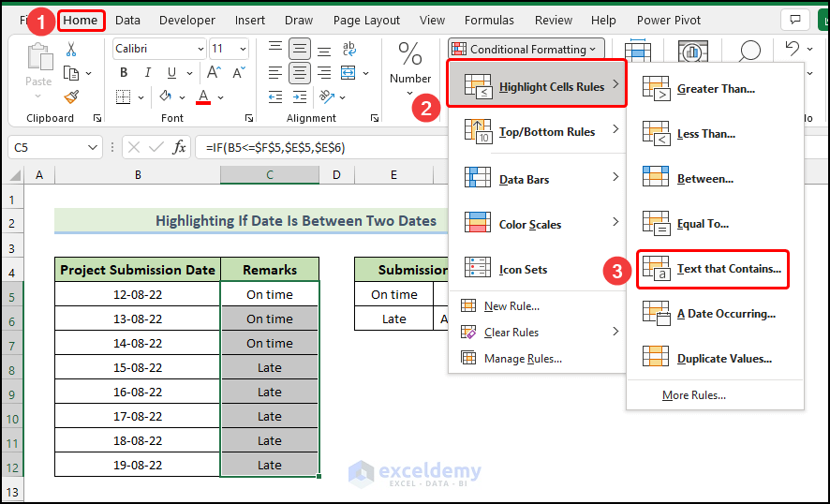Open the Power Pivot tab

click(669, 21)
